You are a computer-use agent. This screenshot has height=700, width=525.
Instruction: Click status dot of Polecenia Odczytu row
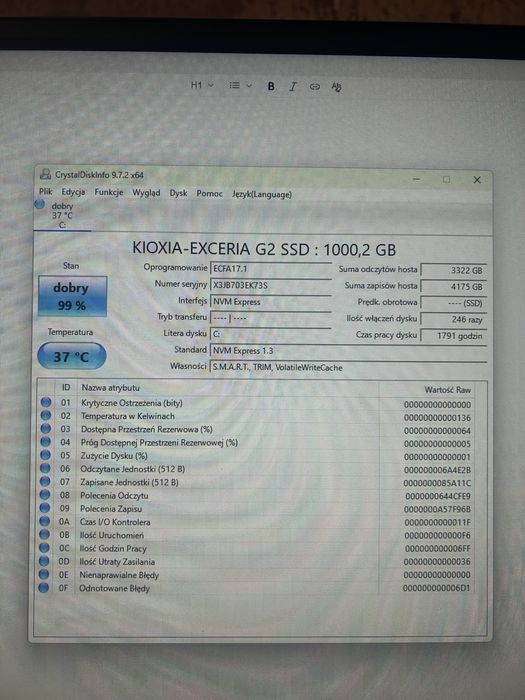click(x=45, y=495)
